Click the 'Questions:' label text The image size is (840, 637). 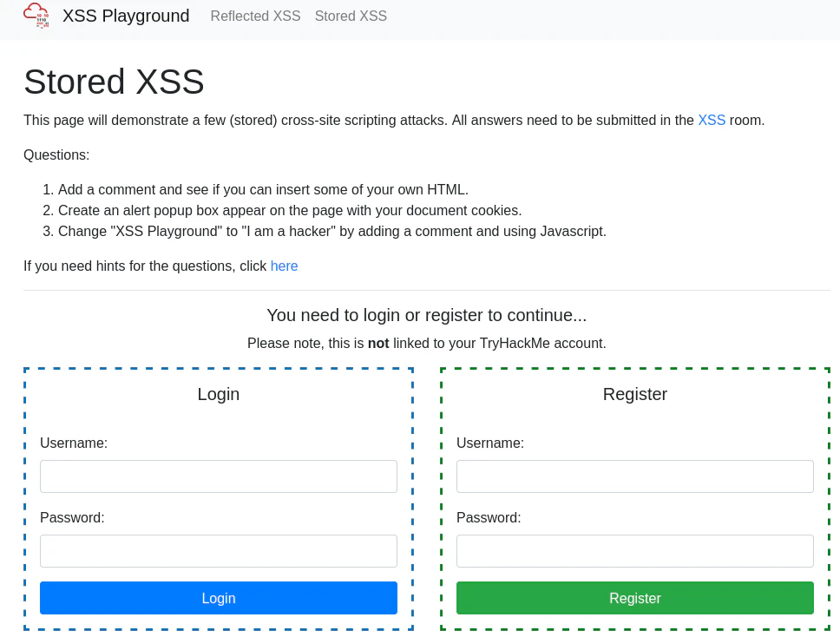56,154
